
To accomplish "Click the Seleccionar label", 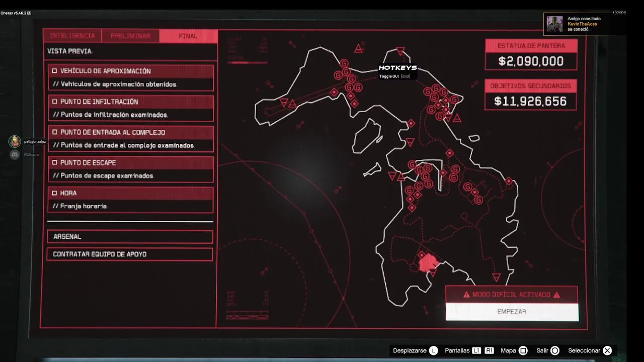I will (x=584, y=350).
